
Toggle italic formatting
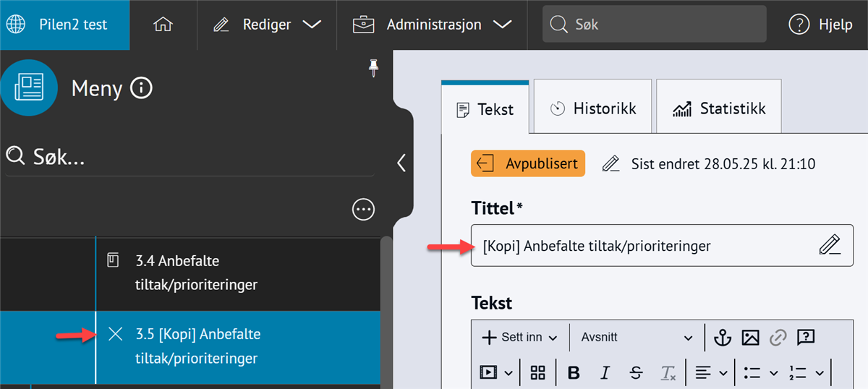[x=605, y=372]
